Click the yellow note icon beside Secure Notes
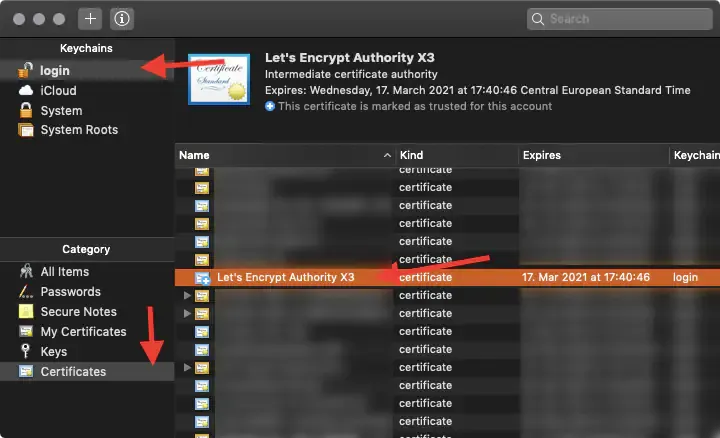Viewport: 720px width, 438px height. click(x=26, y=311)
